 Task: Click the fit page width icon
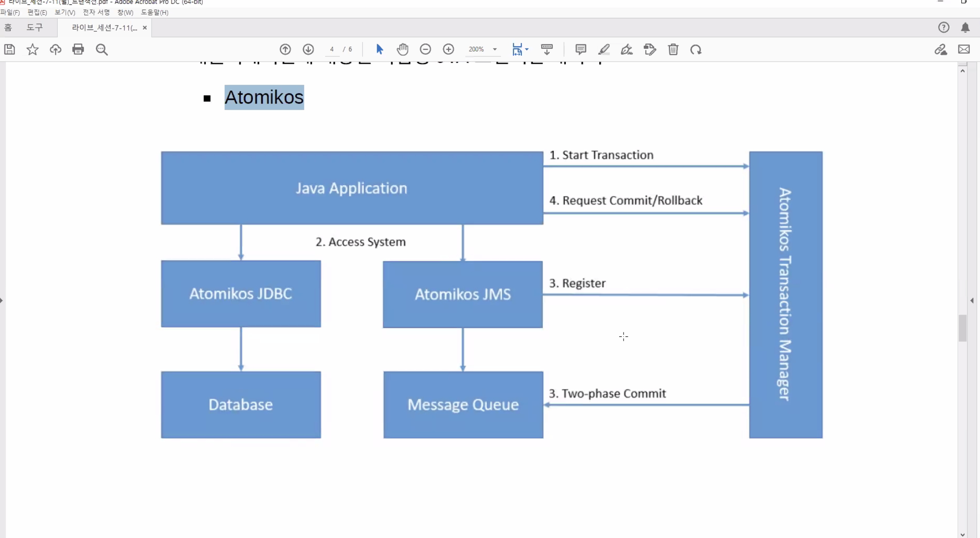pos(517,49)
